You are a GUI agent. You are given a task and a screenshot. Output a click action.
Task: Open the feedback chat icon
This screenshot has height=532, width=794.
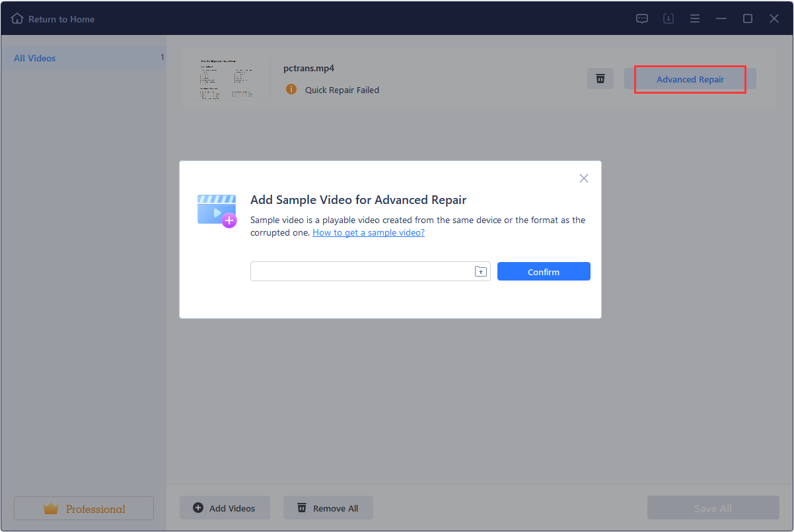(x=641, y=18)
